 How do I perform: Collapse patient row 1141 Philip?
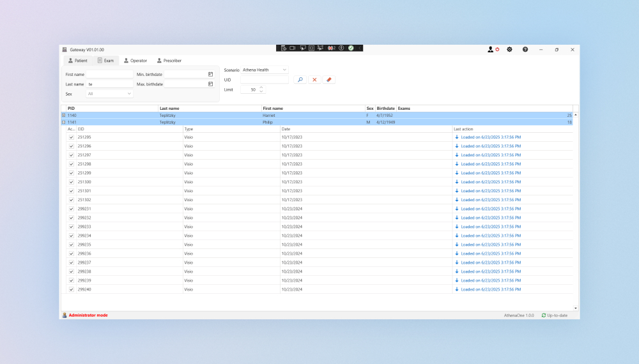[x=63, y=122]
